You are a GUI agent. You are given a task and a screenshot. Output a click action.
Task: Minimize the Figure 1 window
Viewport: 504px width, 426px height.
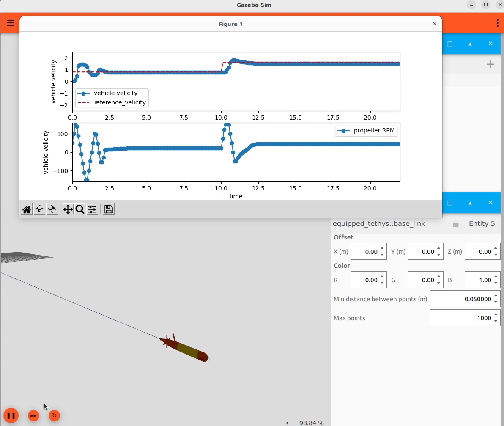pos(406,24)
